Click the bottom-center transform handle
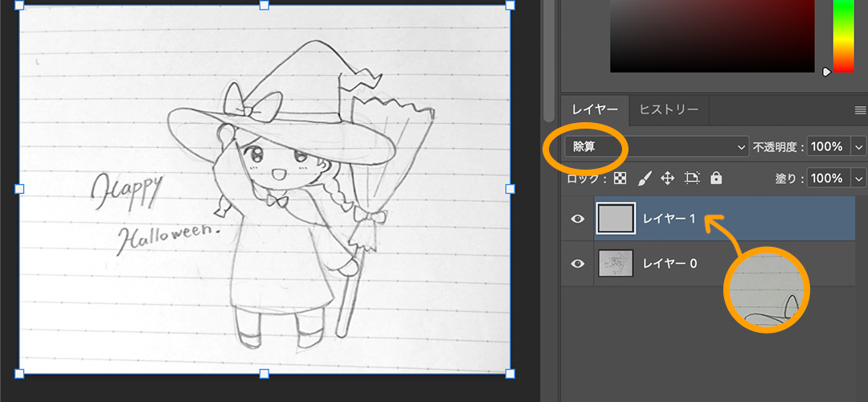Viewport: 868px width, 402px height. [264, 373]
